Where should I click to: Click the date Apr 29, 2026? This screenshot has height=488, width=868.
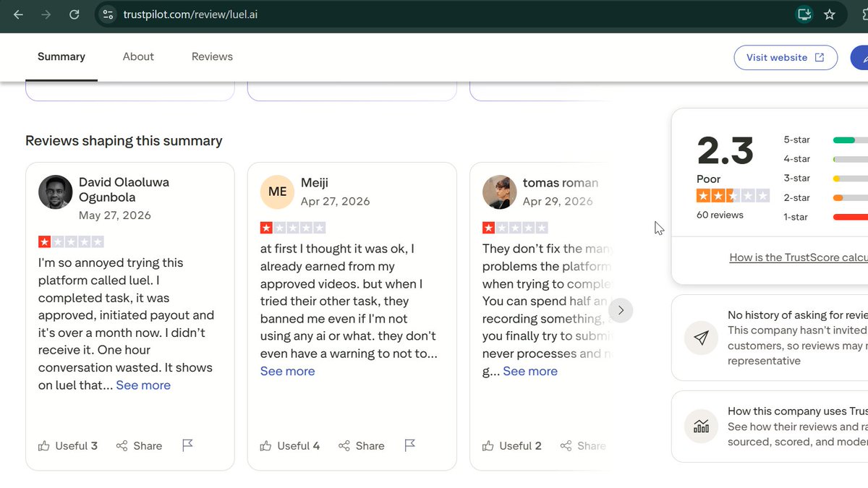click(558, 201)
